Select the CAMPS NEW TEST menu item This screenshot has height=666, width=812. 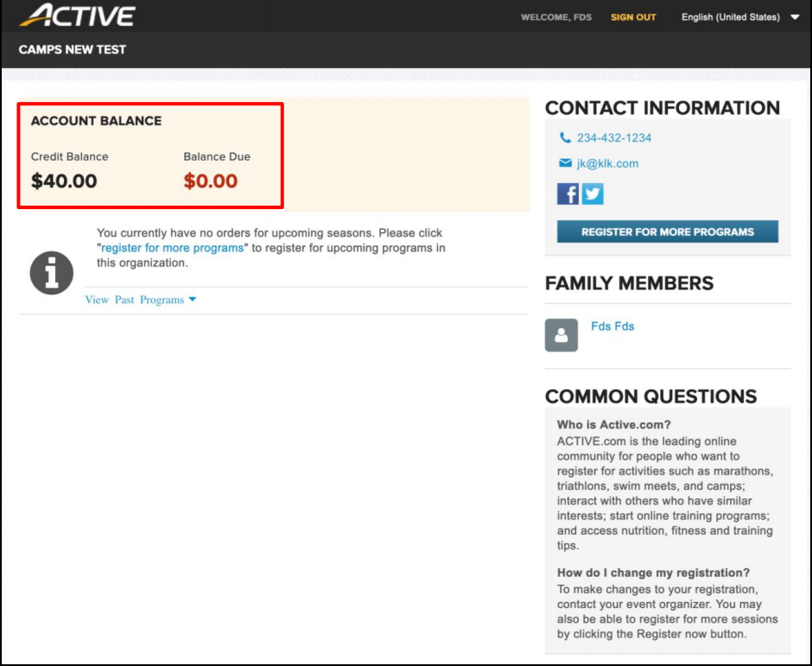point(72,49)
